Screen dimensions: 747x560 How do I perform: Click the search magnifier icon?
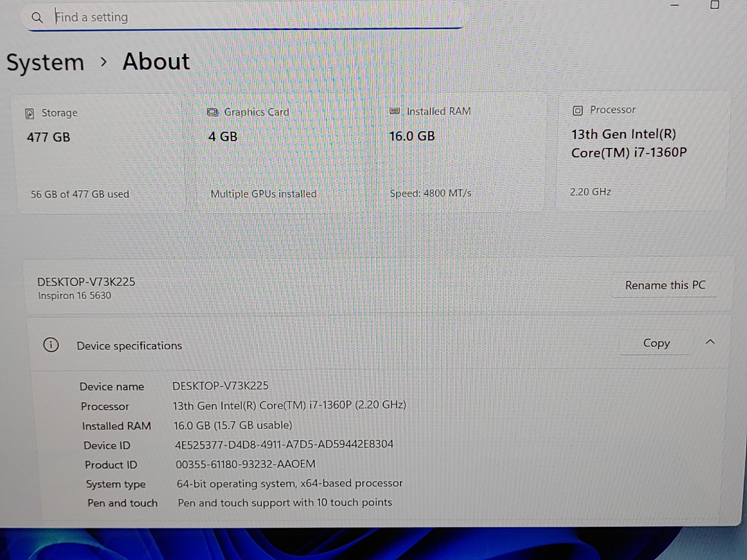click(x=37, y=18)
